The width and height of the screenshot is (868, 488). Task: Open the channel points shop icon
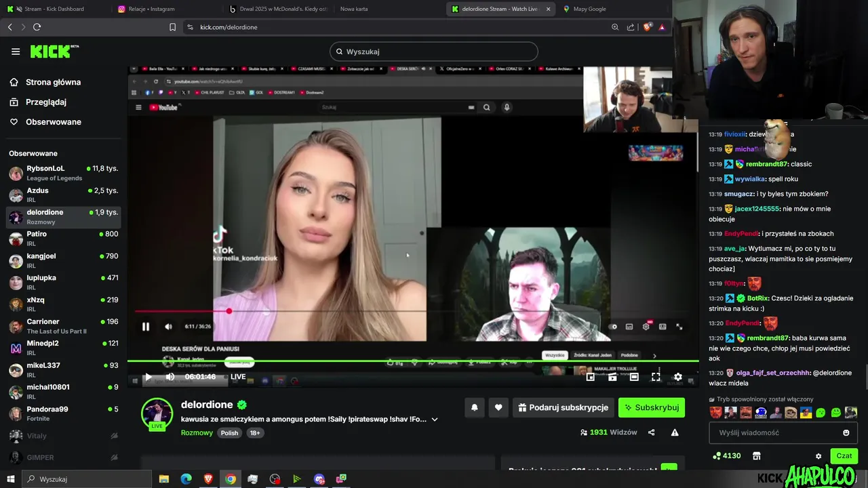click(x=757, y=456)
